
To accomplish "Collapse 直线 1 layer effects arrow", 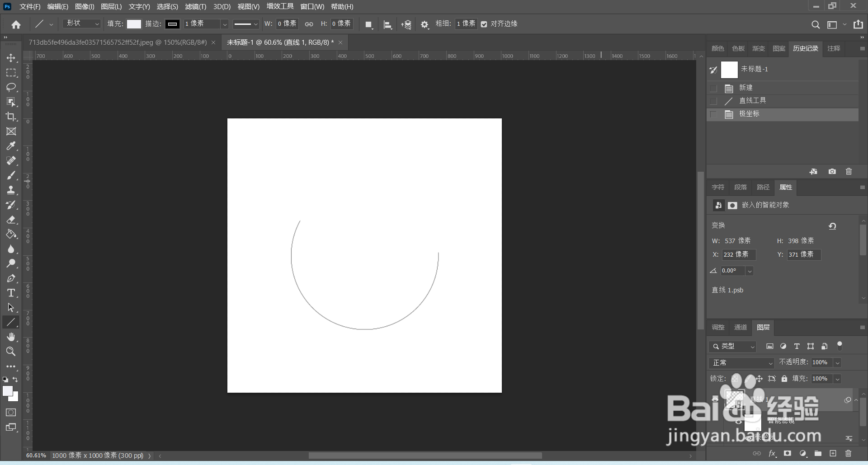I will click(856, 400).
